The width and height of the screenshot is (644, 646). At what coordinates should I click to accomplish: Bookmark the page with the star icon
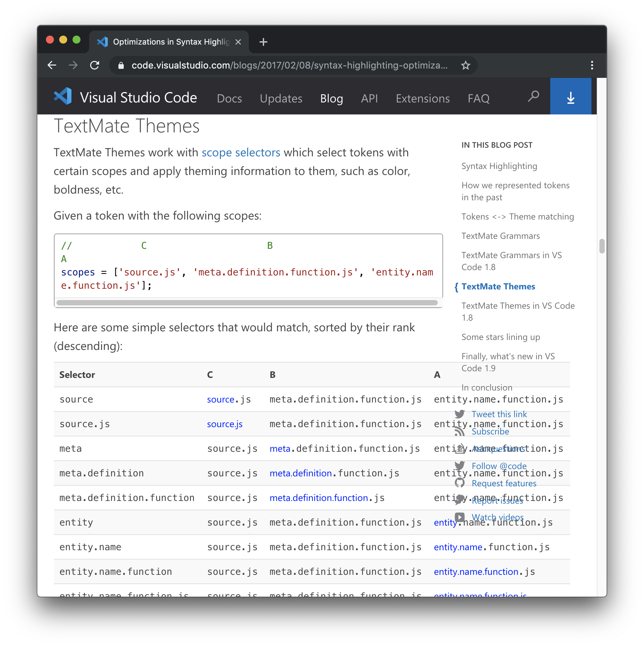[465, 65]
